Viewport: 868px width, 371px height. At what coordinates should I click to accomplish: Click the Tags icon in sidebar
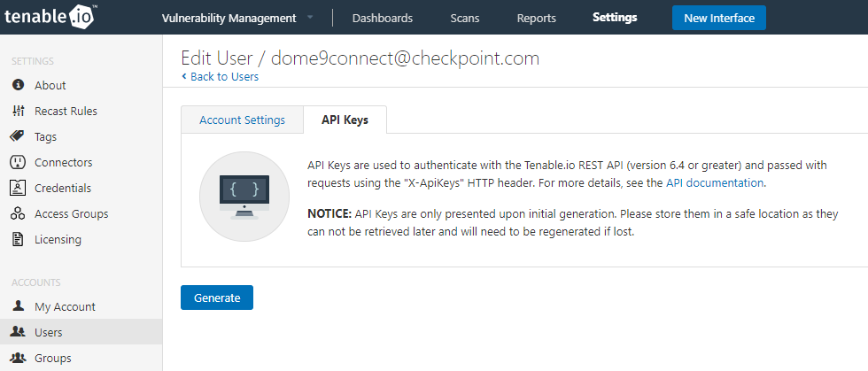[x=19, y=136]
